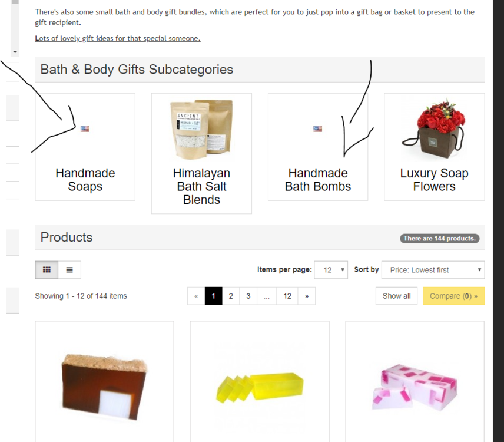Switch to list view layout
Screen dimensions: 504x442
[69, 269]
